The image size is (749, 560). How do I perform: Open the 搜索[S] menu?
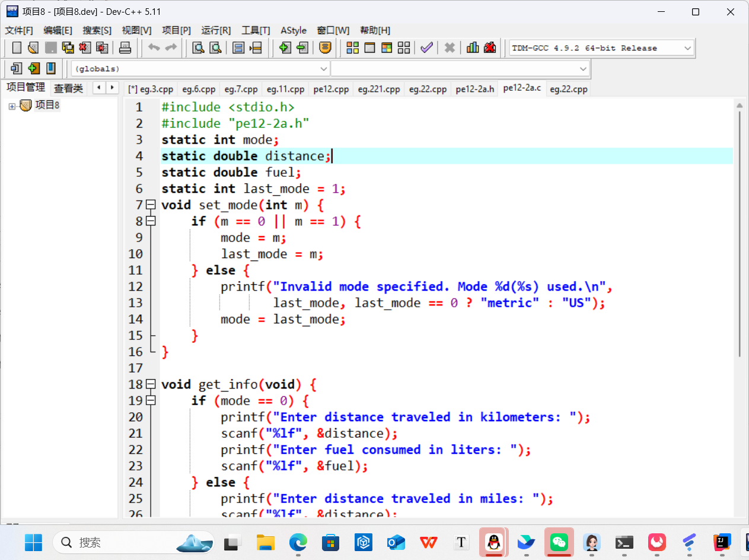tap(97, 30)
